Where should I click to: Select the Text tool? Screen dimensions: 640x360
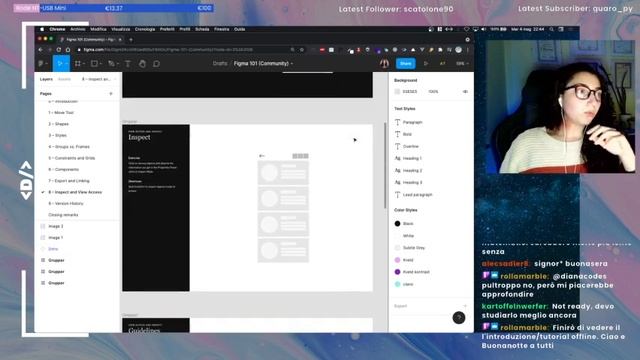[128, 64]
